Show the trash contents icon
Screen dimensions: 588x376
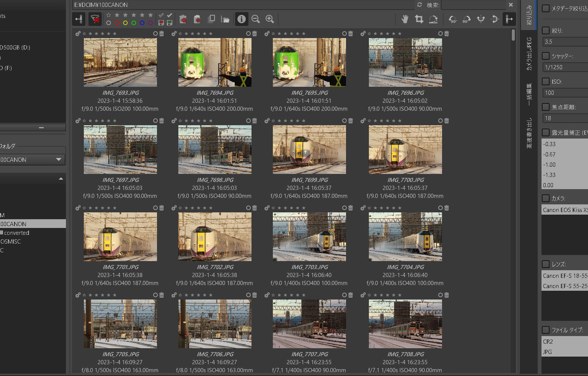click(x=183, y=19)
